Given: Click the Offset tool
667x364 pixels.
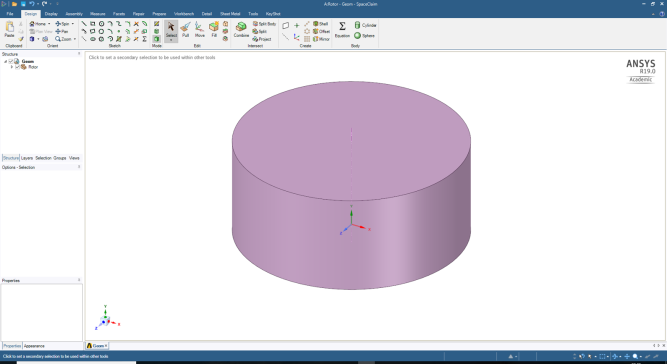Looking at the screenshot, I should pos(321,31).
